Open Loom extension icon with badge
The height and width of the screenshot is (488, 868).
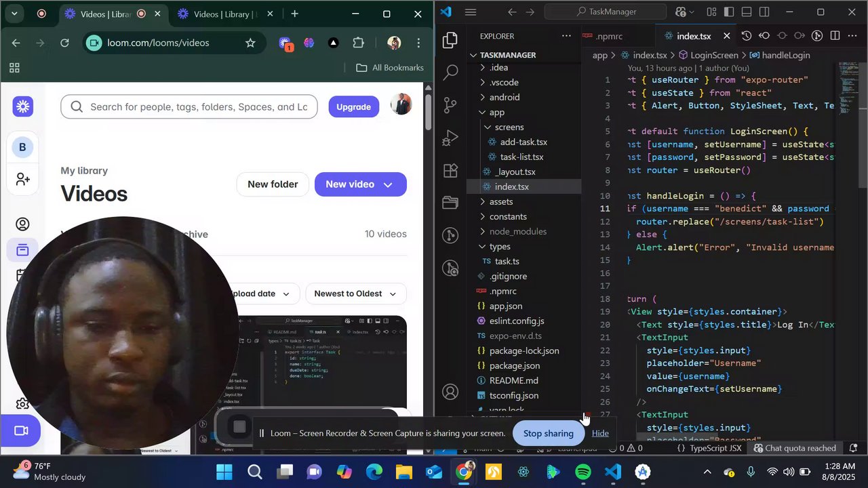click(285, 43)
